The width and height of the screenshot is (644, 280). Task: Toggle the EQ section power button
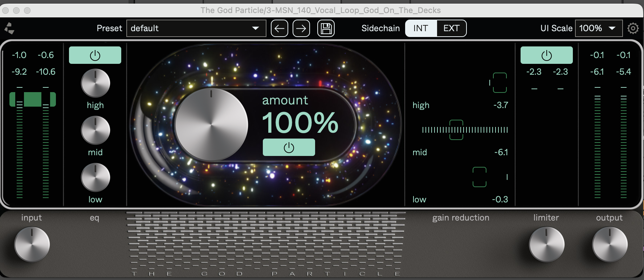pos(95,55)
